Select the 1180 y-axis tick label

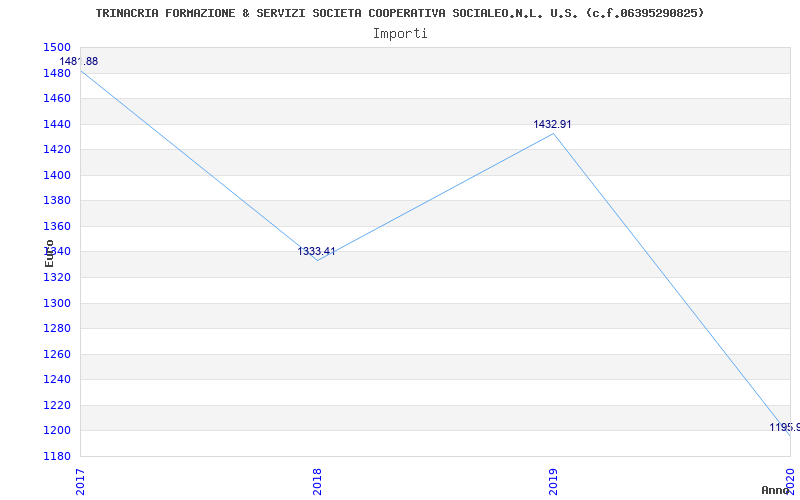(57, 456)
